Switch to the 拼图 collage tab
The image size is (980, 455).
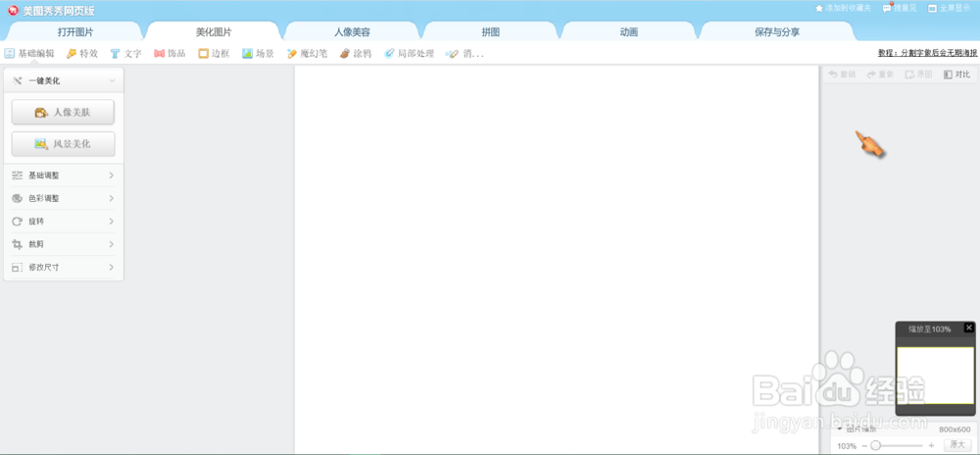[491, 32]
